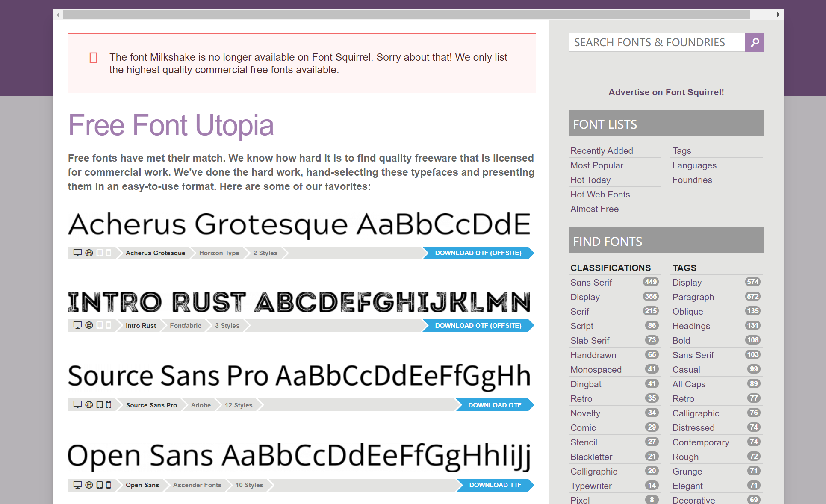826x504 pixels.
Task: Filter by Serif classification
Action: coord(580,312)
